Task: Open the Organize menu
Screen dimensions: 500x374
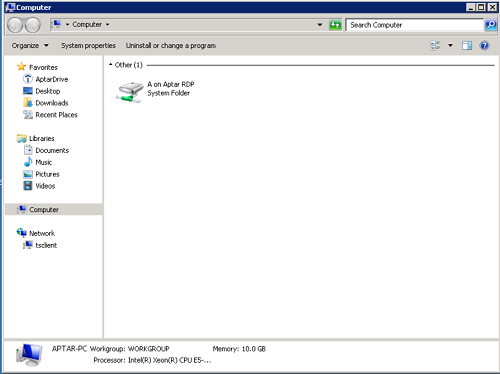Action: (30, 45)
